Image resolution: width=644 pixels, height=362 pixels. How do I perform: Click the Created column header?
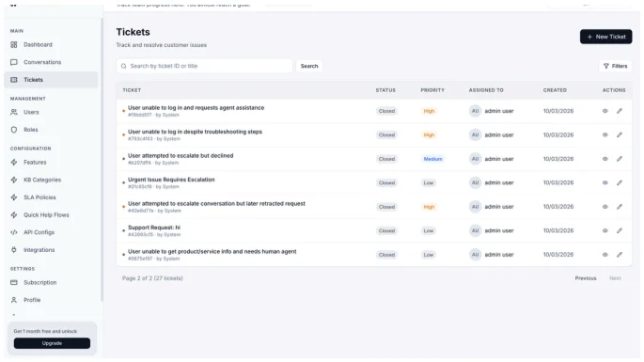(555, 90)
